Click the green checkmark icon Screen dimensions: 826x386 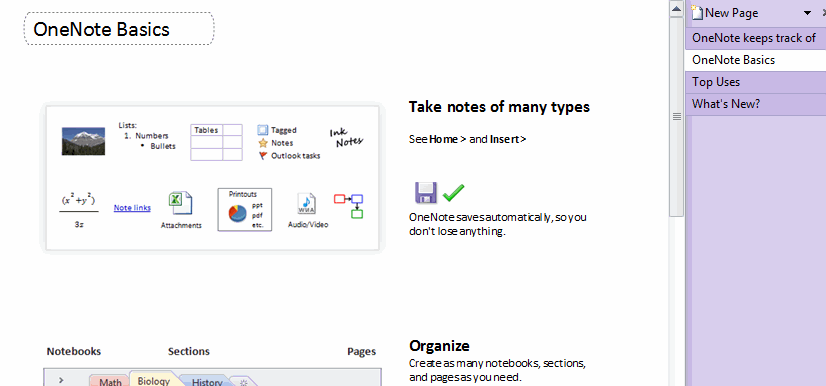tap(453, 193)
